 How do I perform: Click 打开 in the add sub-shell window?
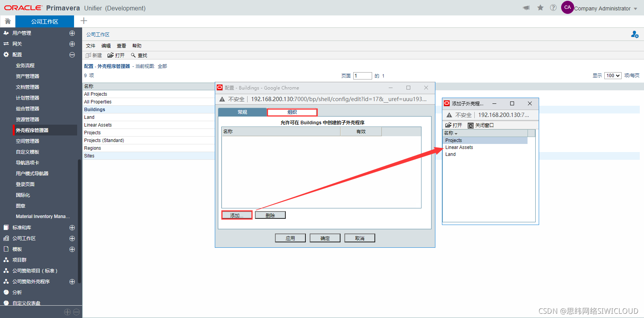pyautogui.click(x=453, y=125)
